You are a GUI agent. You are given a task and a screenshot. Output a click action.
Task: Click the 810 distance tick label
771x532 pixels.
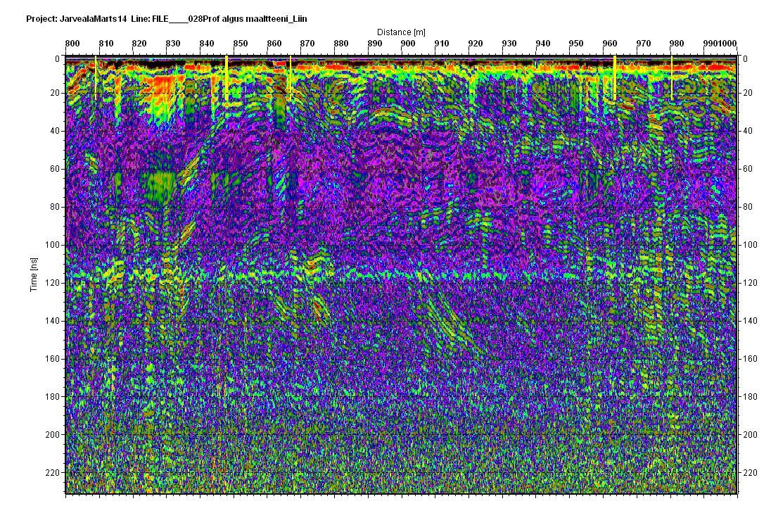(106, 43)
